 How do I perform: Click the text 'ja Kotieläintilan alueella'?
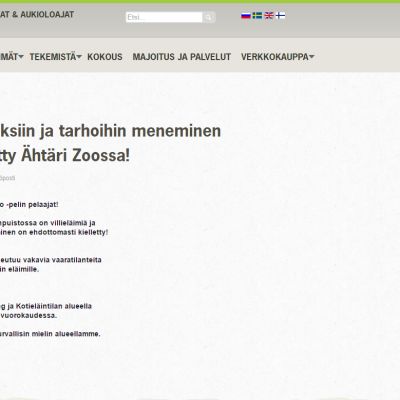(x=50, y=306)
